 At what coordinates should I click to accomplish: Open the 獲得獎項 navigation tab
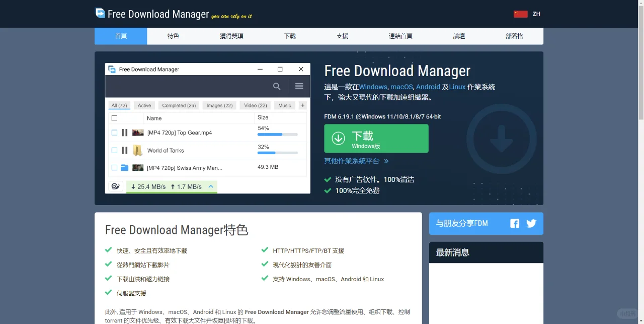[x=231, y=36]
